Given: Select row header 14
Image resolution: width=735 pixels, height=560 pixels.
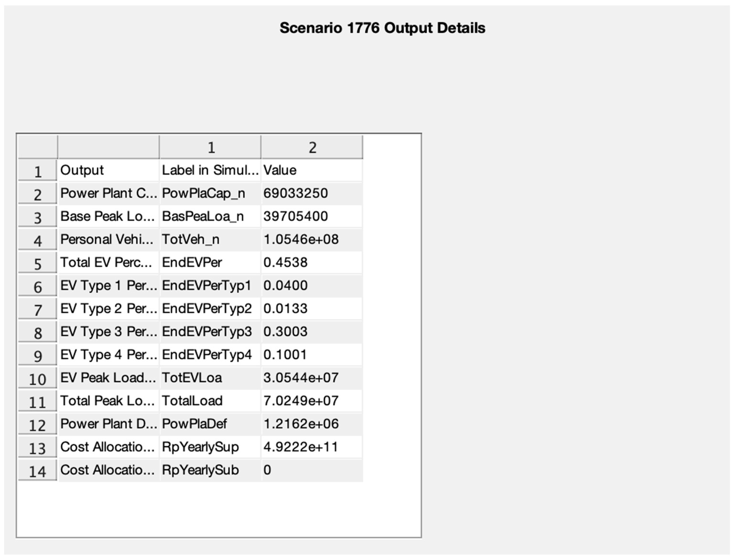Looking at the screenshot, I should [x=37, y=471].
